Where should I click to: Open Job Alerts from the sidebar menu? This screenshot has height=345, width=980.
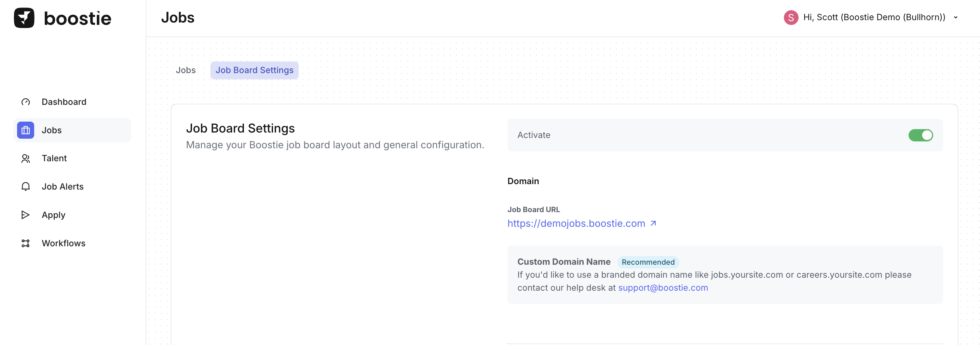(x=63, y=187)
